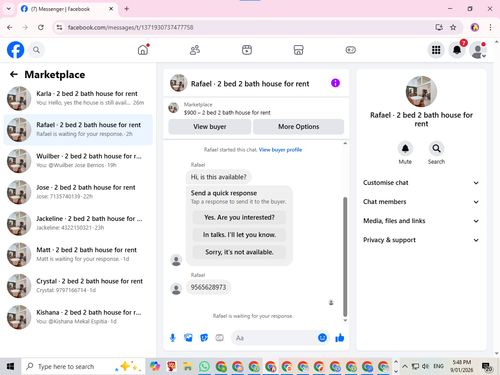This screenshot has width=500, height=375.
Task: Open the Video/Watch icon
Action: click(247, 50)
